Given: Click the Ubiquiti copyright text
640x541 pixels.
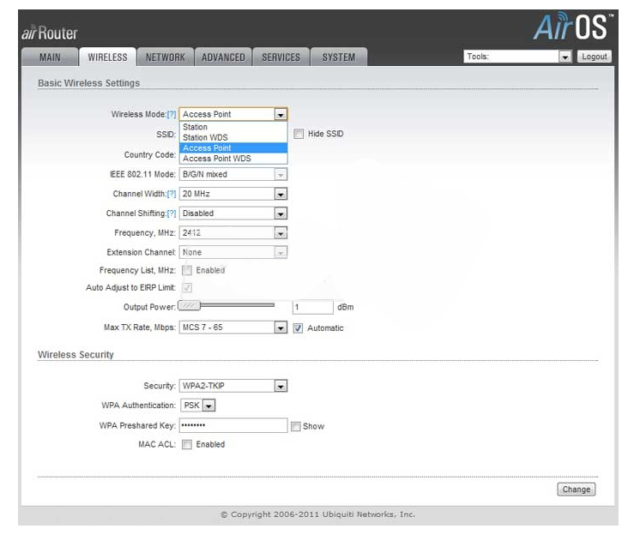Looking at the screenshot, I should point(318,514).
